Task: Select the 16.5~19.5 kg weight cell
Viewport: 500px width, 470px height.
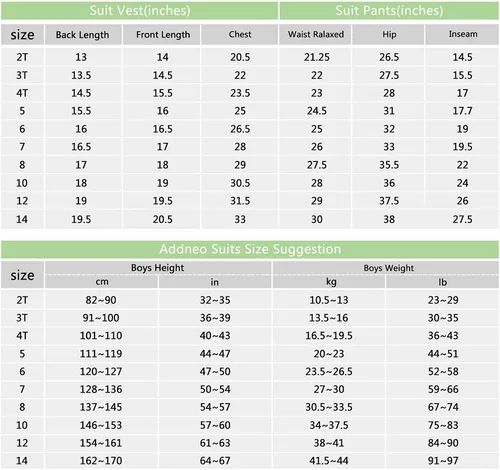Action: [329, 336]
